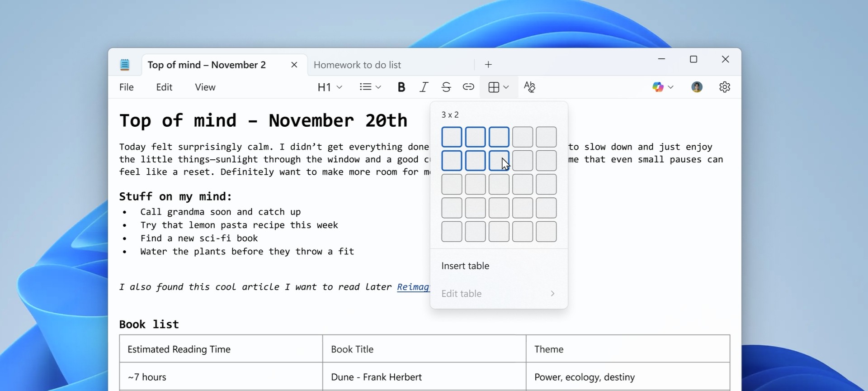Click the 'Try that lemon pasta recipe' bullet
The height and width of the screenshot is (391, 868).
pos(239,225)
